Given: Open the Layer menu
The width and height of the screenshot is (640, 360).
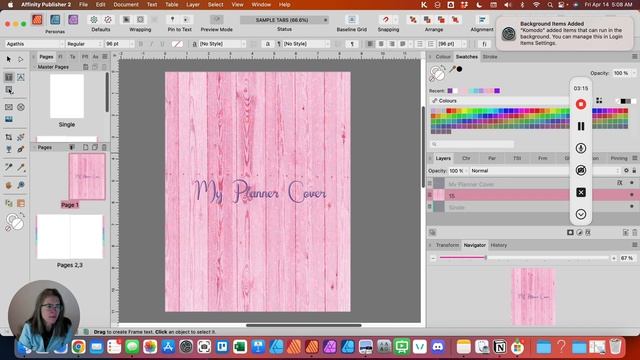Looking at the screenshot, I should tap(193, 4).
